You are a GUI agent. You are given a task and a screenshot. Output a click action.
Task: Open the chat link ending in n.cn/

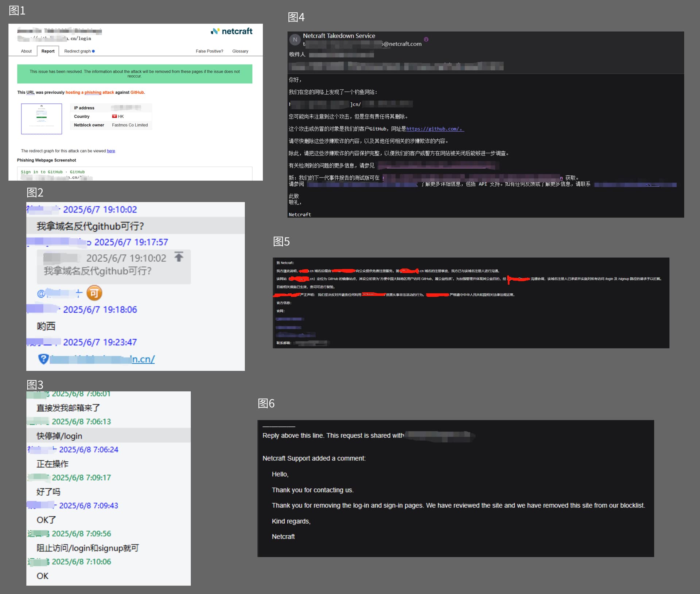[102, 359]
